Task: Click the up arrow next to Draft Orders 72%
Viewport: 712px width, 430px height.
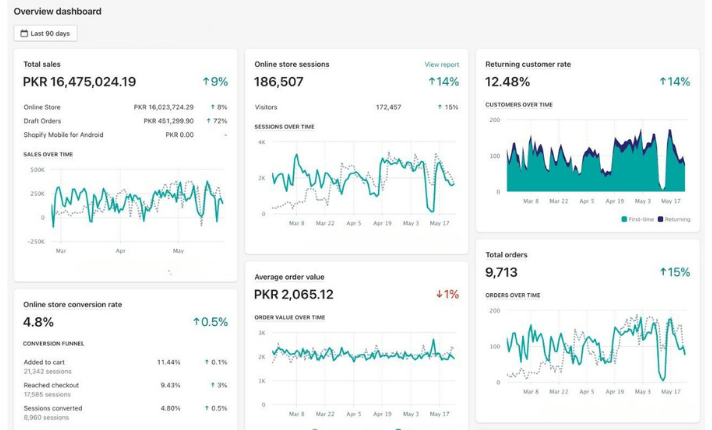Action: tap(208, 121)
